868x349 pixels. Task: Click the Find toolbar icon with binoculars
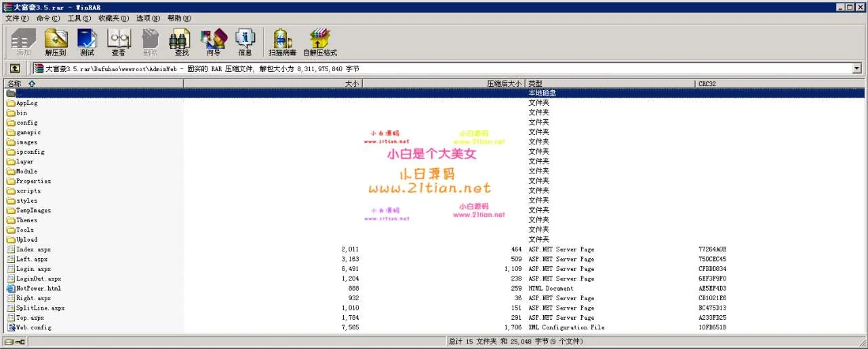[181, 42]
